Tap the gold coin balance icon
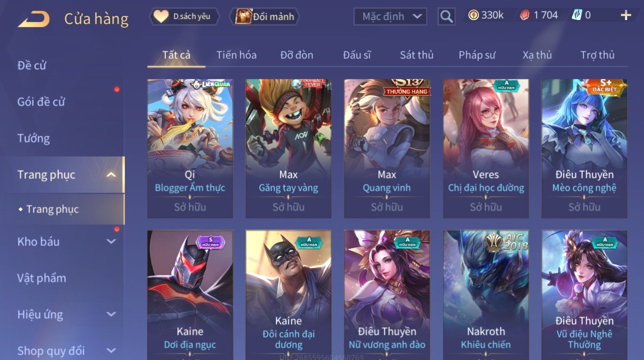The height and width of the screenshot is (360, 644). click(473, 15)
